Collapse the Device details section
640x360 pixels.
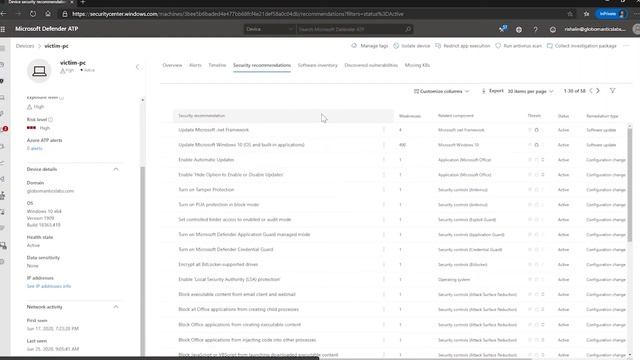coord(116,169)
